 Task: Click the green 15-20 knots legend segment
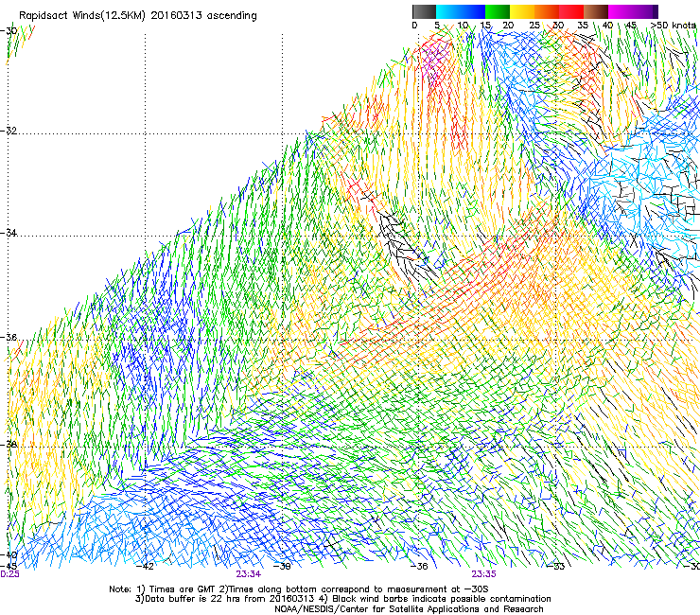point(497,11)
